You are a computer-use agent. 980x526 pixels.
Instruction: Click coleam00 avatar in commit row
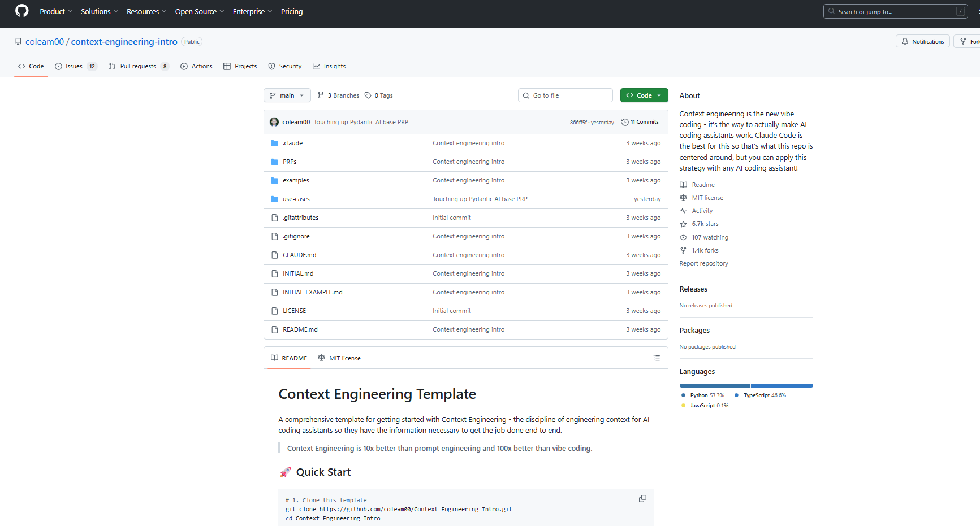pos(274,122)
